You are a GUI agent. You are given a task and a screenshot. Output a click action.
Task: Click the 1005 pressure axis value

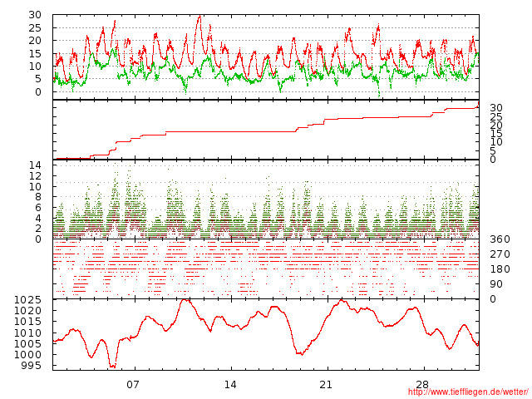[27, 343]
